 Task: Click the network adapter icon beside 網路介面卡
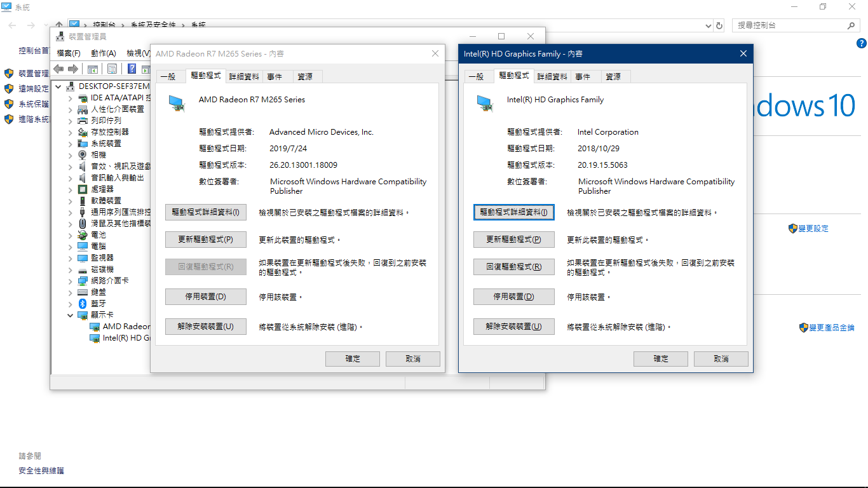click(83, 281)
